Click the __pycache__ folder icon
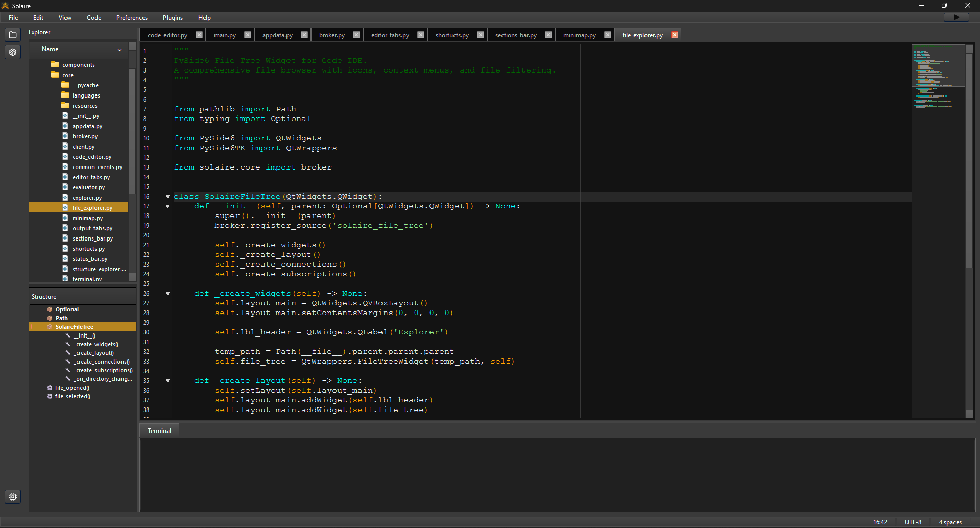Image resolution: width=980 pixels, height=528 pixels. coord(65,85)
